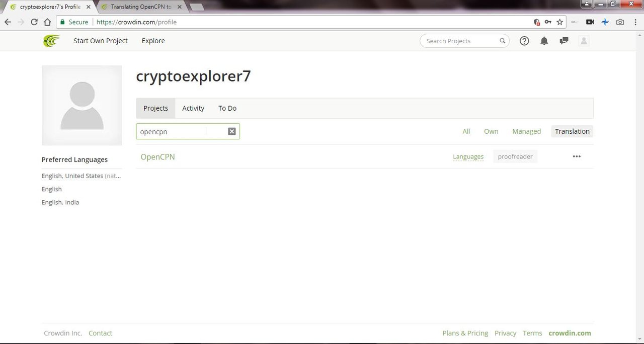The image size is (644, 344).
Task: Clear the opencpn search filter
Action: tap(232, 131)
